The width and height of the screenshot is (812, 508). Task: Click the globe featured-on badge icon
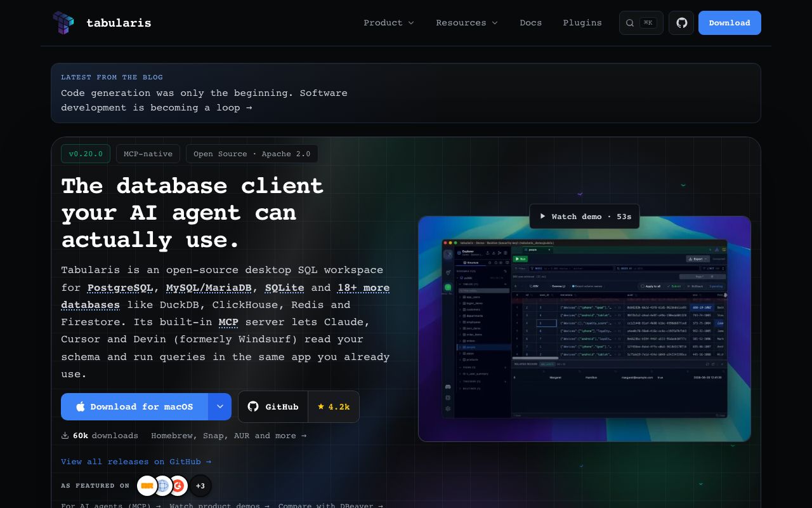(x=163, y=486)
